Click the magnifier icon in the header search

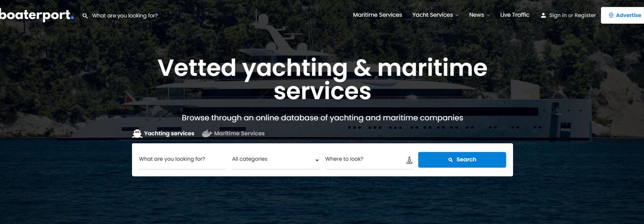click(85, 16)
